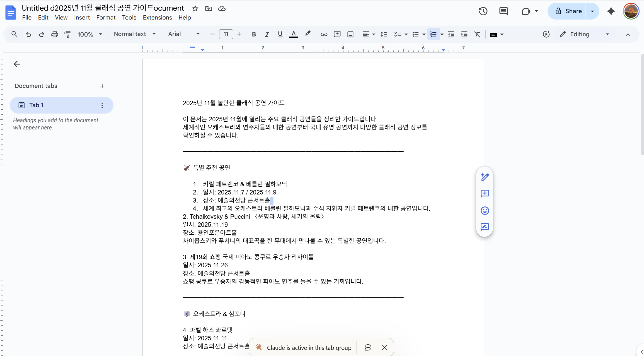Image resolution: width=644 pixels, height=356 pixels.
Task: Click the suggest edits floating icon
Action: point(485,227)
